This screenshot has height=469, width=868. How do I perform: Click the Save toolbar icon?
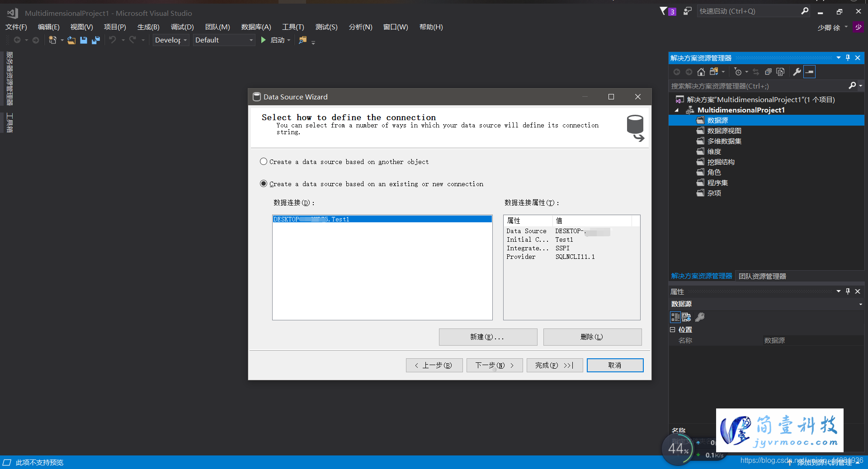point(84,40)
